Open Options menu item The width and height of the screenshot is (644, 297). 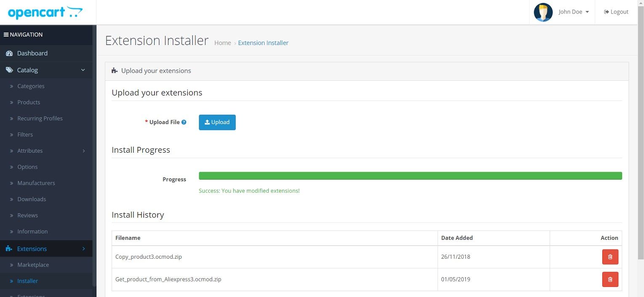point(46,167)
